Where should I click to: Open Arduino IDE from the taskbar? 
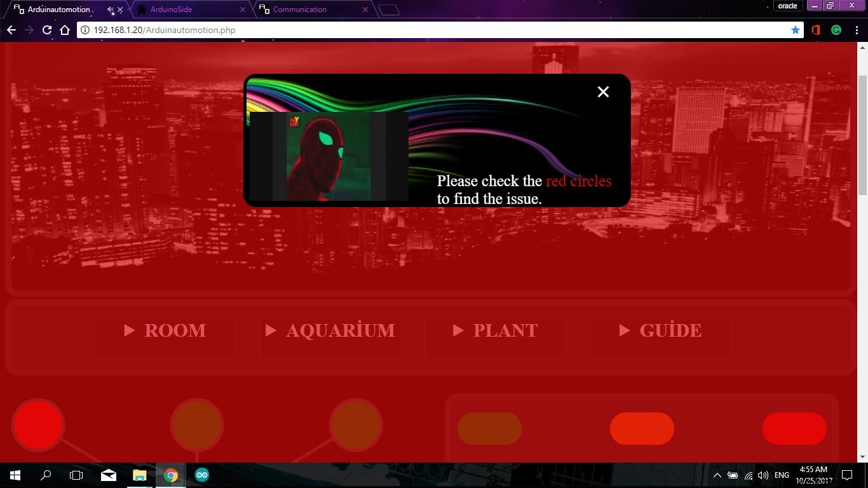point(201,475)
